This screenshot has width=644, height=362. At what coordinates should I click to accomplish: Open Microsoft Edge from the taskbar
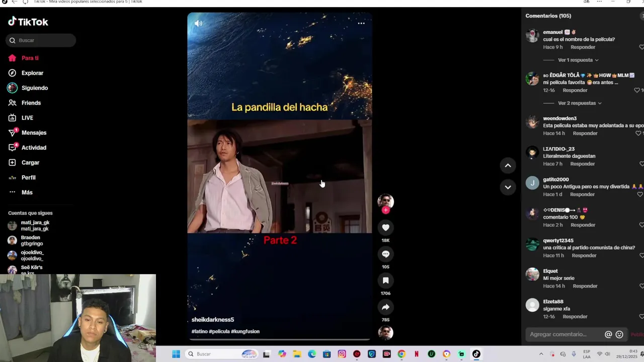(312, 354)
